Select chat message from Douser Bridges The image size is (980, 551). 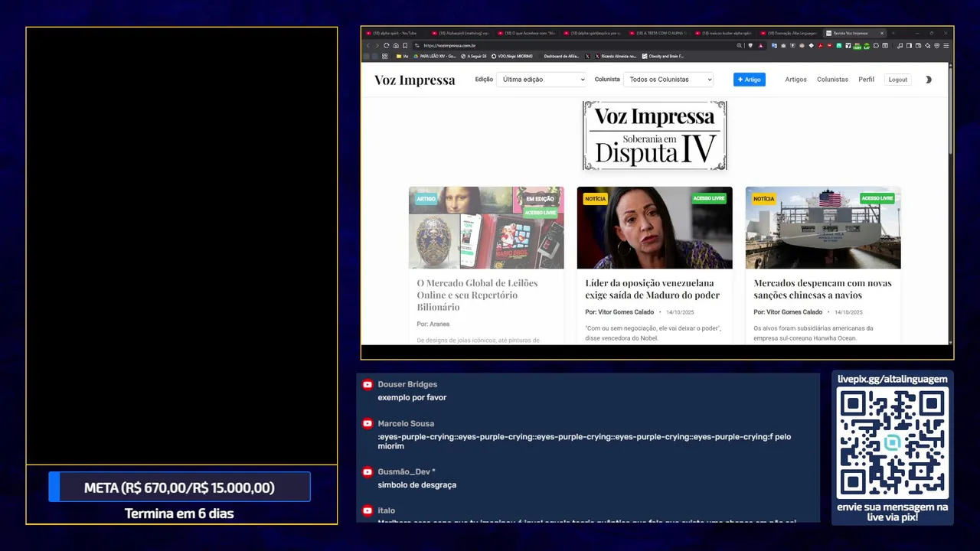(x=412, y=397)
